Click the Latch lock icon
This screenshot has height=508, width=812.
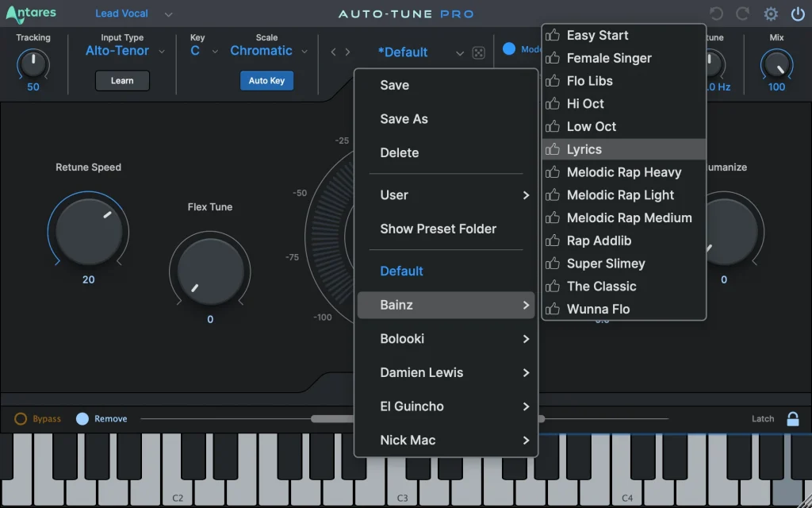793,418
